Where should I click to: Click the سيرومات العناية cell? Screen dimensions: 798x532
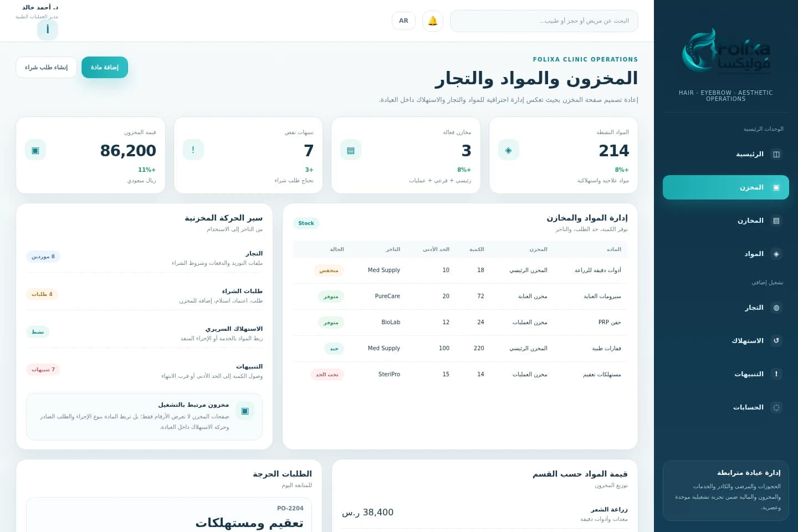[x=602, y=296]
